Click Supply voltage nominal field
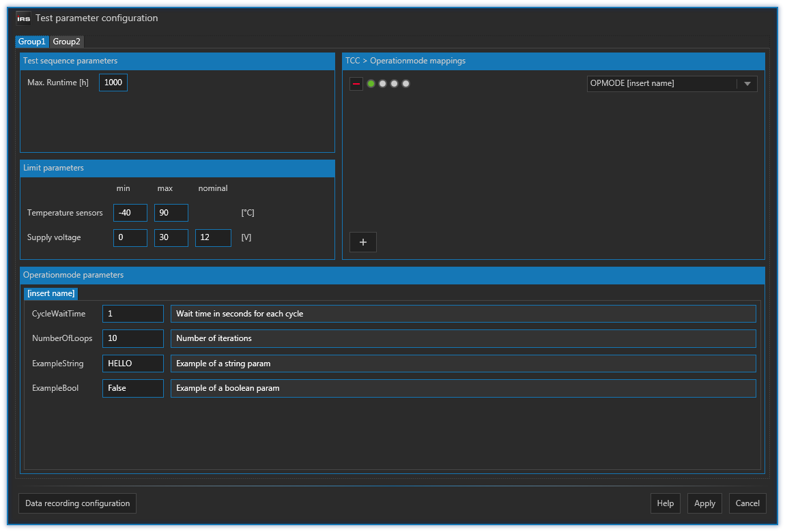The height and width of the screenshot is (532, 785). pyautogui.click(x=213, y=237)
